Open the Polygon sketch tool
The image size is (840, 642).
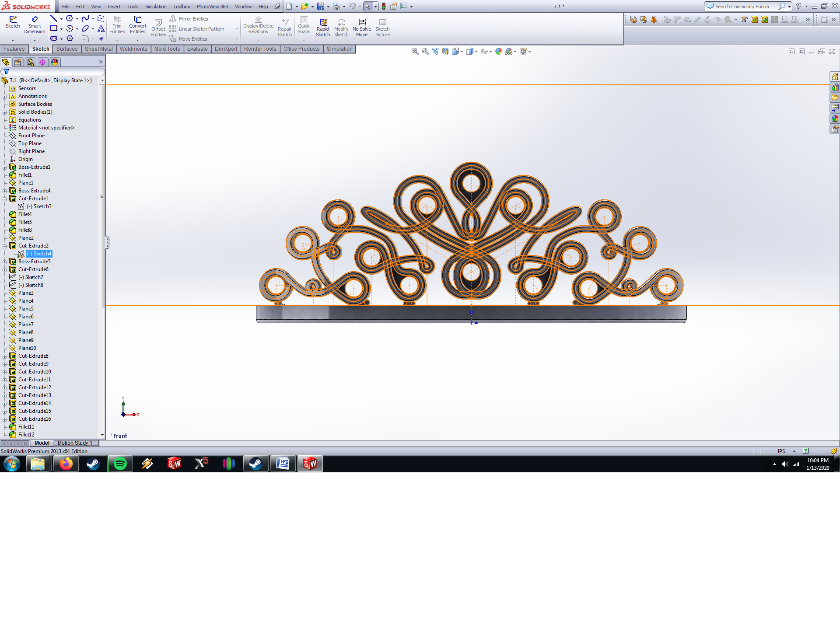pyautogui.click(x=70, y=38)
